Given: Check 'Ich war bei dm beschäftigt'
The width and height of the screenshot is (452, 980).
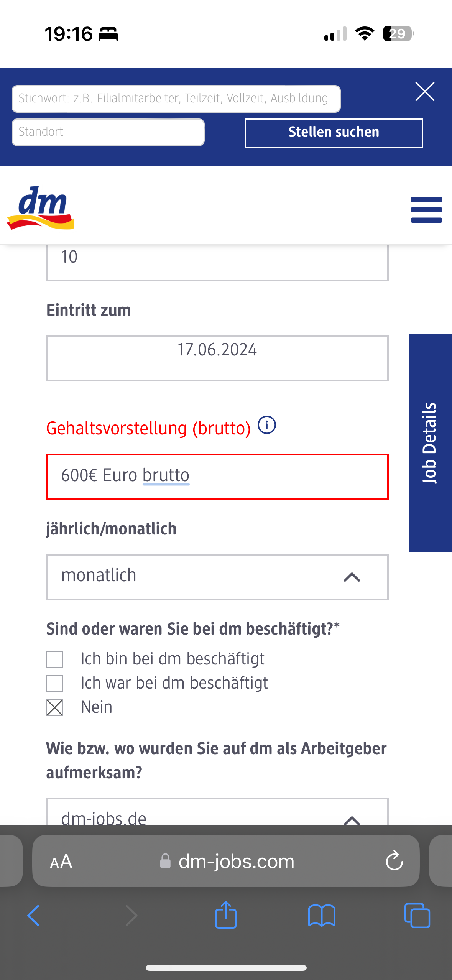Looking at the screenshot, I should click(54, 684).
